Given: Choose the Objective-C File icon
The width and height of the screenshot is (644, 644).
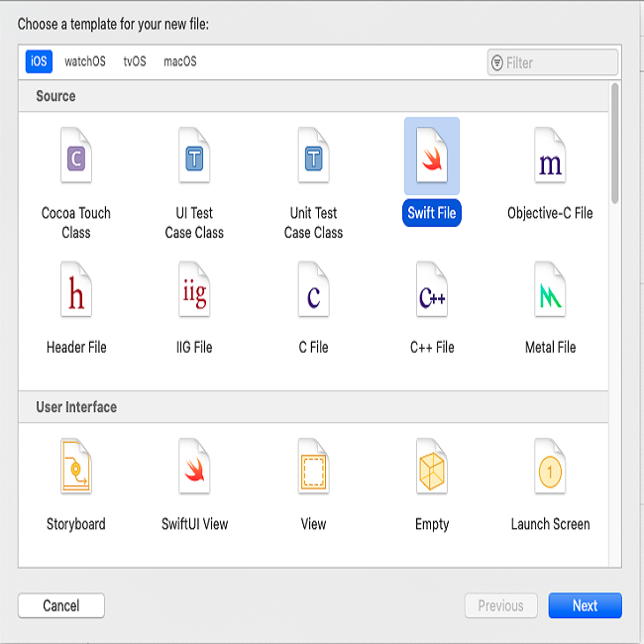Looking at the screenshot, I should (550, 156).
